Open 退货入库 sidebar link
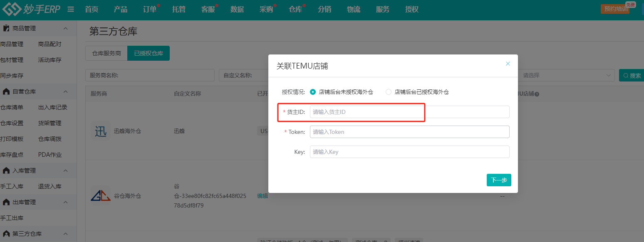This screenshot has height=242, width=644. click(x=50, y=186)
